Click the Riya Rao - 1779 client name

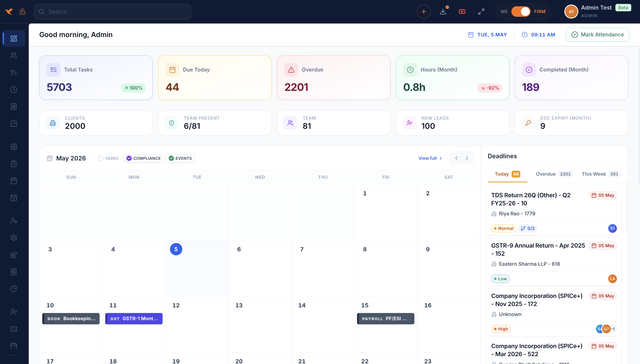(517, 214)
